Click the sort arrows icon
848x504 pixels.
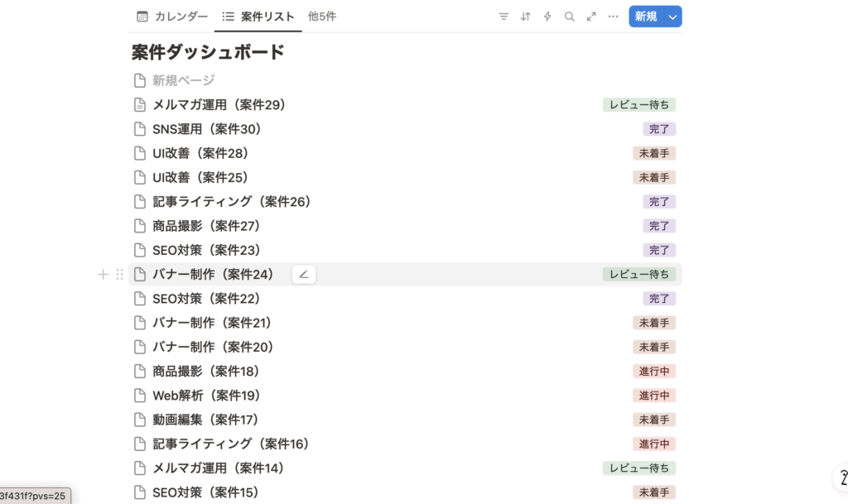click(525, 17)
